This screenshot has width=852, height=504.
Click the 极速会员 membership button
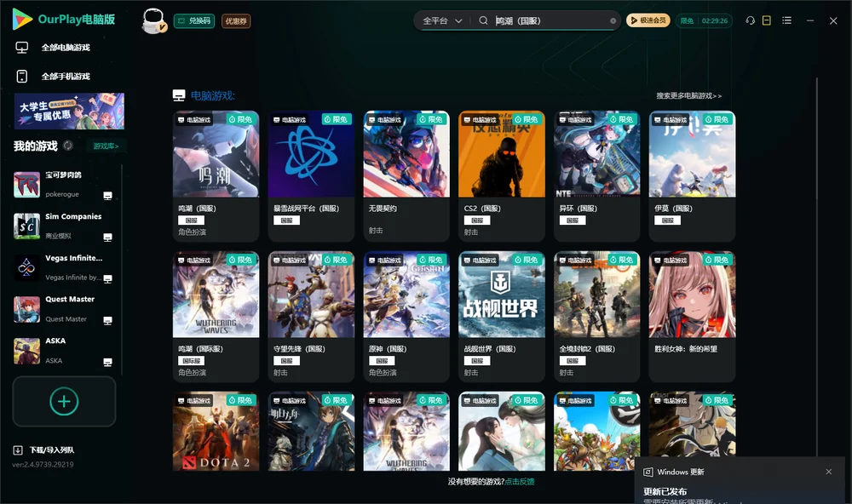point(648,20)
